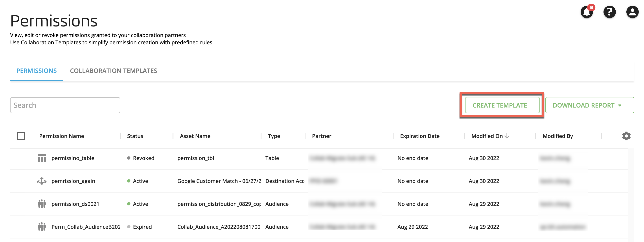Sort by Modified By column header

(558, 136)
